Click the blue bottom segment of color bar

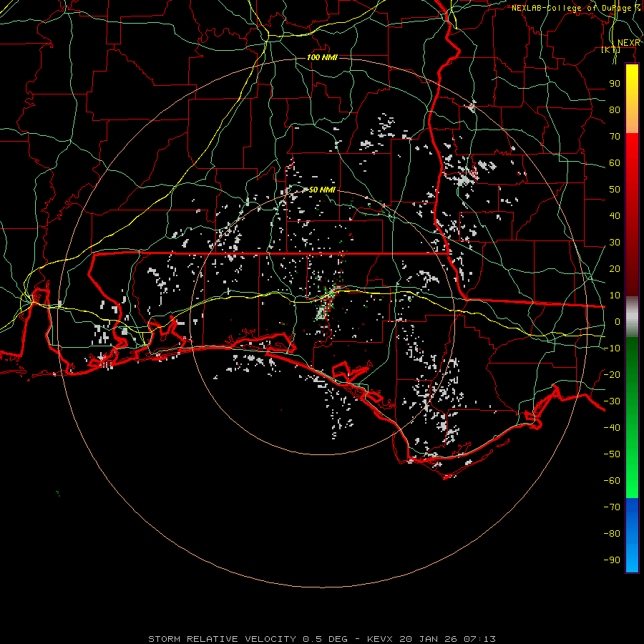(x=632, y=535)
